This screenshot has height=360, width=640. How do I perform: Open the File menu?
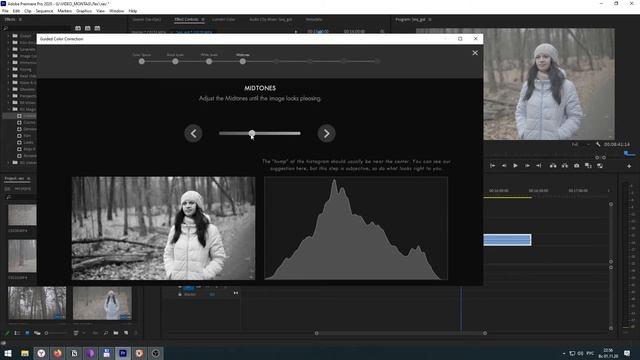[x=5, y=11]
